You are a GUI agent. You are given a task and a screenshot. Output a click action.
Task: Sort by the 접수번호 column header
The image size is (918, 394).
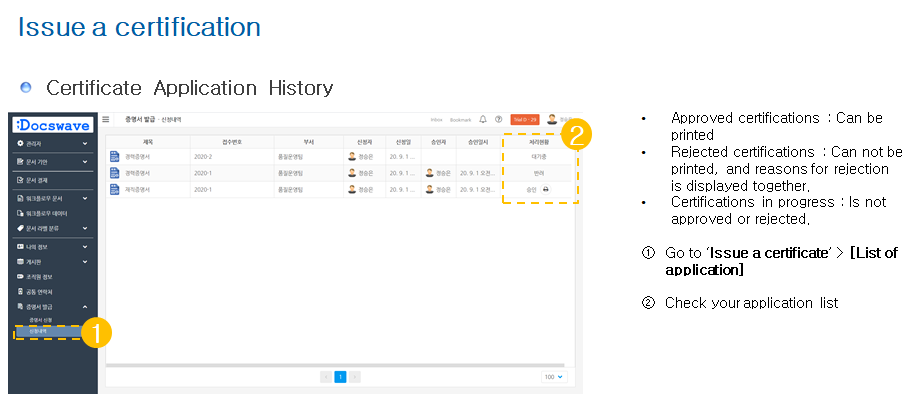(232, 142)
